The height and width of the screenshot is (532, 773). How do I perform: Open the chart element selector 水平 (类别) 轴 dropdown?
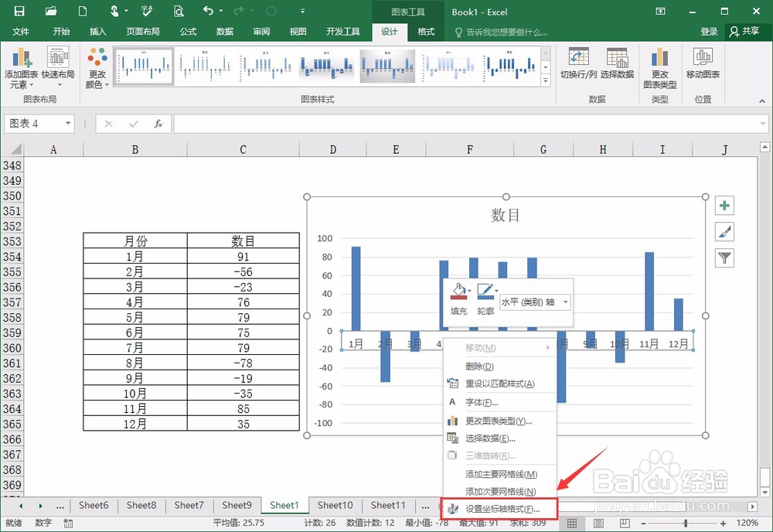click(566, 302)
